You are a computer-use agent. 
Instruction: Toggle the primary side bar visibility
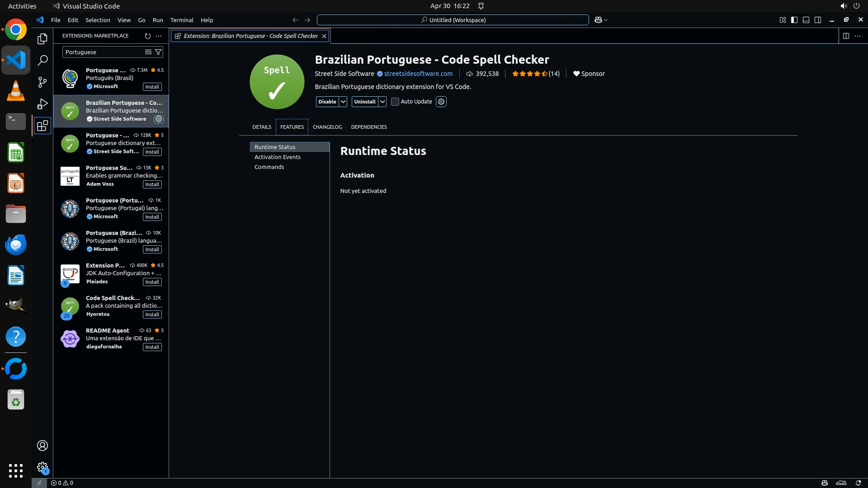tap(794, 20)
